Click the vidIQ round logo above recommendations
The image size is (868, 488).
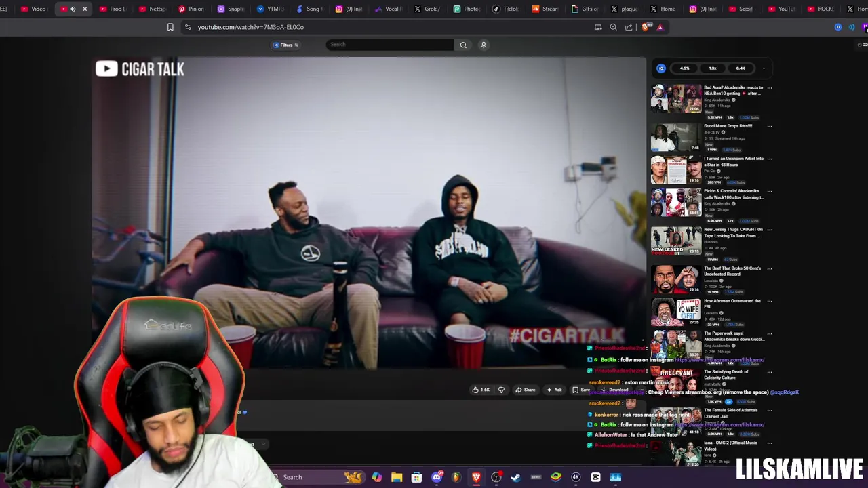661,68
